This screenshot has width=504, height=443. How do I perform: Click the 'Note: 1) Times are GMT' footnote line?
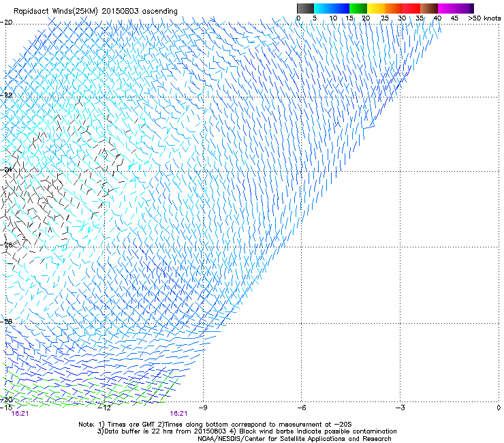[215, 425]
